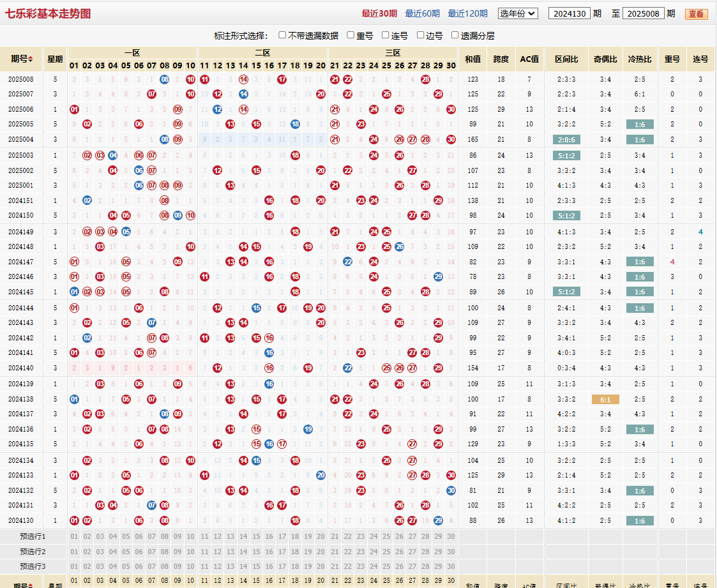Click blue ball 29 in row 2024146
717x588 pixels.
(439, 276)
